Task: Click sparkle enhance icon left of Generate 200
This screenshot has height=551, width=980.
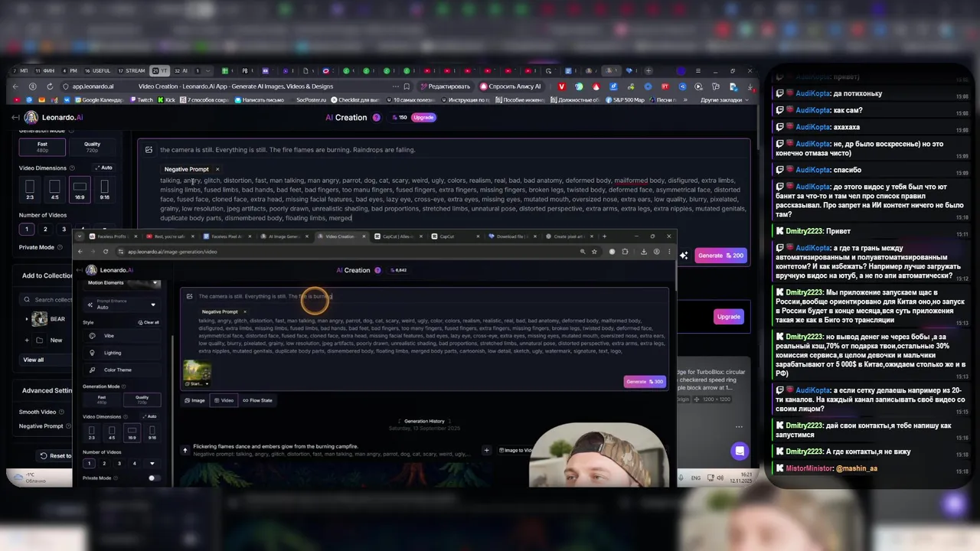Action: [684, 256]
